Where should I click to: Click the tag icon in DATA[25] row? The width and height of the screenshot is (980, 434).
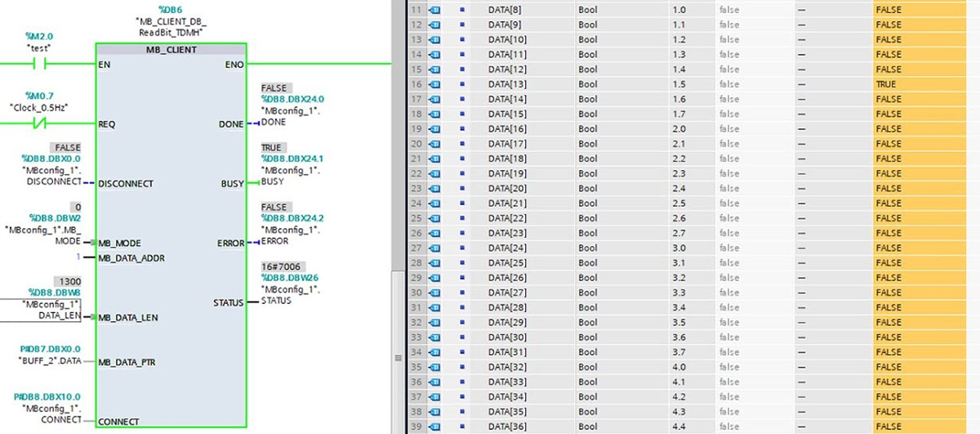click(434, 262)
